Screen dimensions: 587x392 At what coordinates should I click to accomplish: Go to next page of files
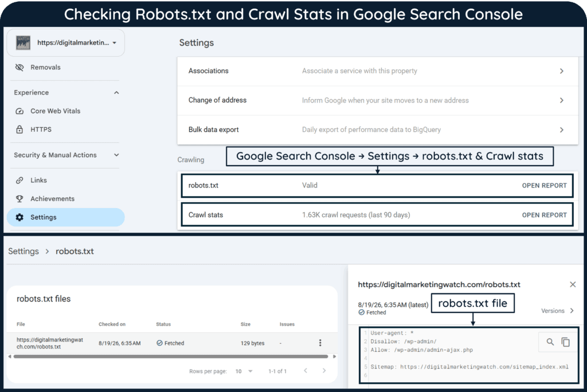tap(324, 371)
